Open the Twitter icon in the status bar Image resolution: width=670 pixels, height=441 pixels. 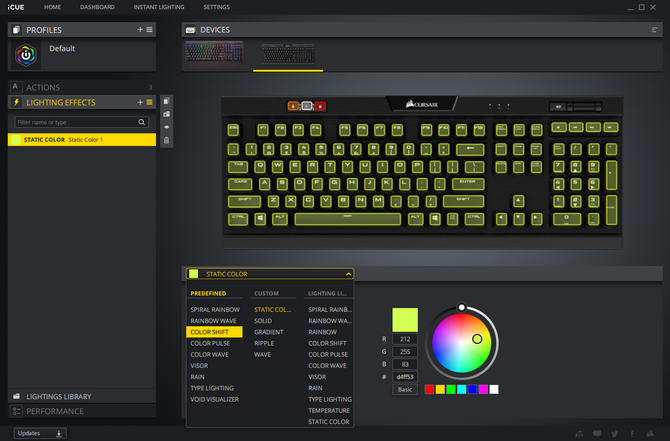point(614,434)
